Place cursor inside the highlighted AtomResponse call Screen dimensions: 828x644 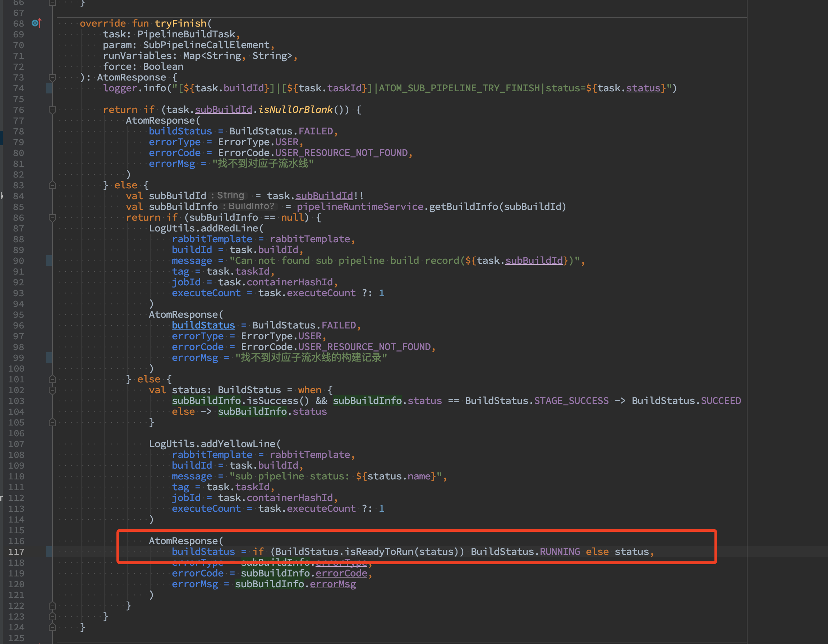coord(186,541)
